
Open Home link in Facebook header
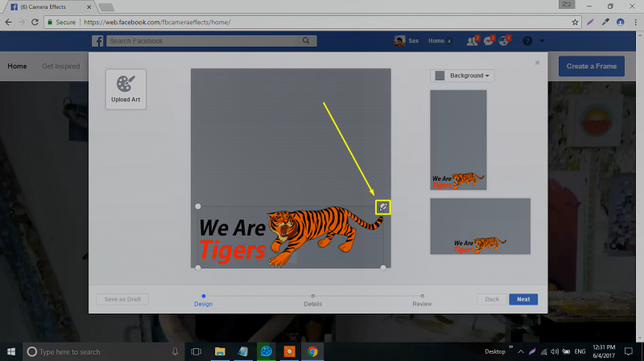tap(436, 41)
